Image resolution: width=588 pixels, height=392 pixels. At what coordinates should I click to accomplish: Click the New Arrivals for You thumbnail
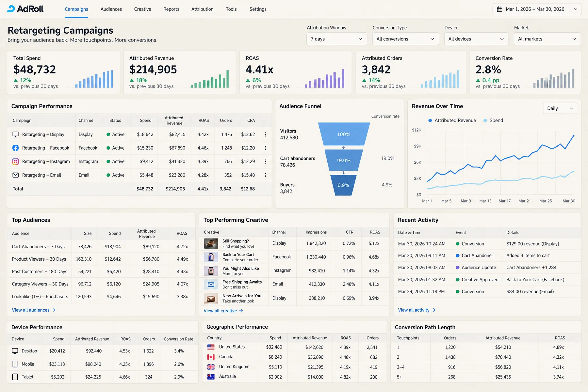coord(211,298)
